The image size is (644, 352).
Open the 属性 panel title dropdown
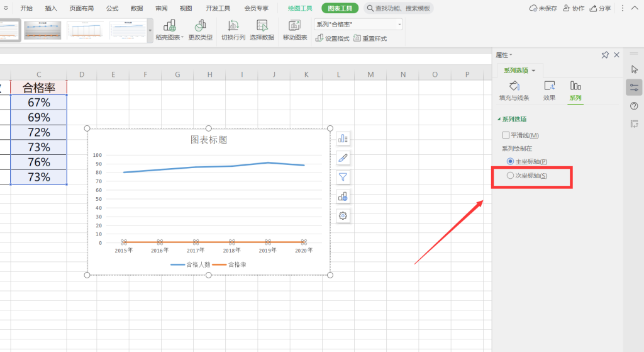point(504,55)
